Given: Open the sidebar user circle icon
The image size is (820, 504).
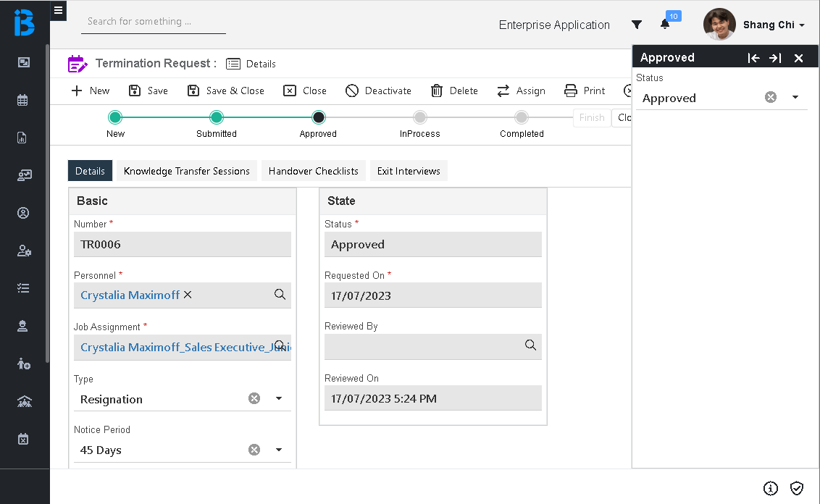Looking at the screenshot, I should 23,213.
